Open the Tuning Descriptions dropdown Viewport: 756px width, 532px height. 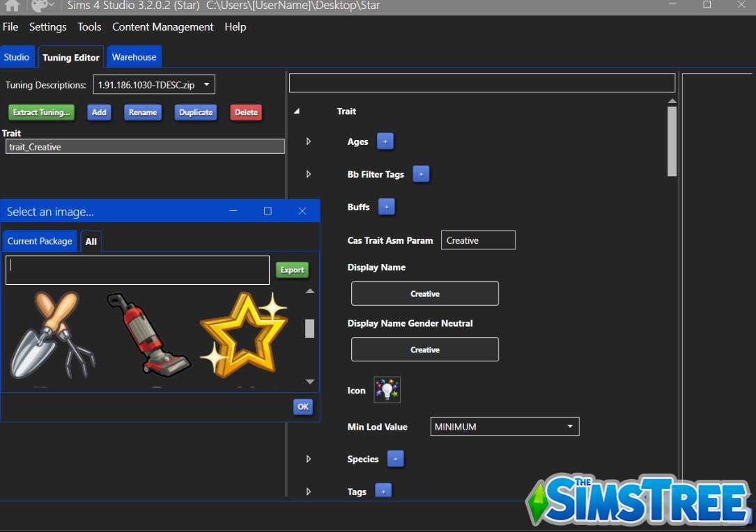[x=206, y=84]
